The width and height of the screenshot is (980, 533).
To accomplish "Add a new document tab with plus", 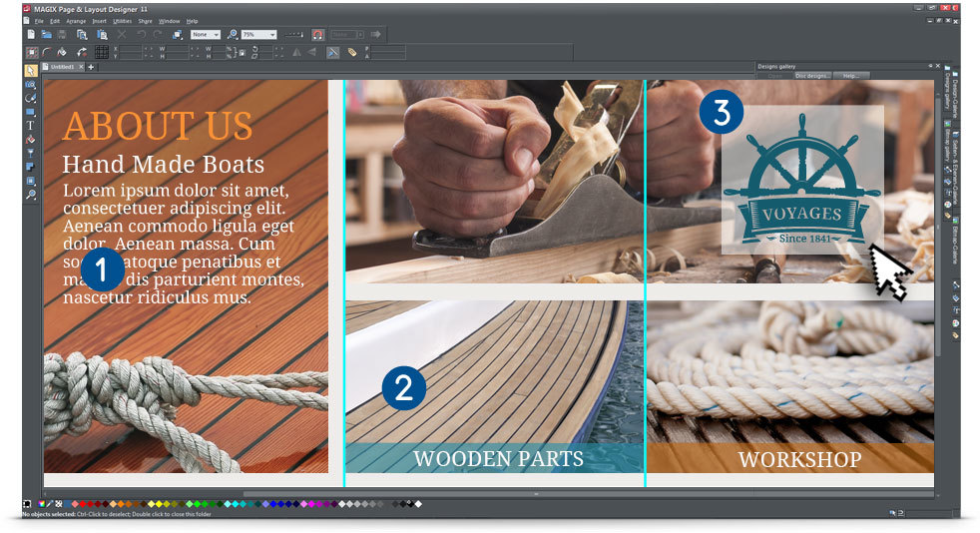I will click(x=91, y=67).
